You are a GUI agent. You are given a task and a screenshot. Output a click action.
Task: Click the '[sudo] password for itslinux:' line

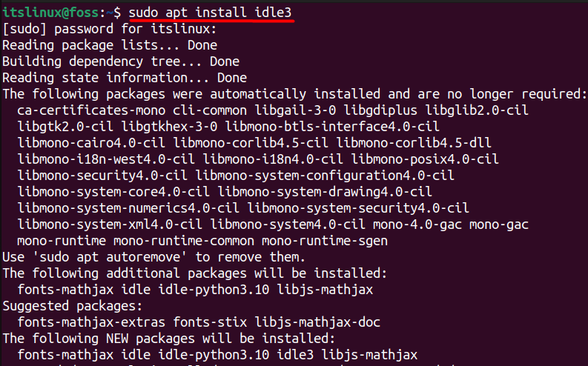point(110,29)
